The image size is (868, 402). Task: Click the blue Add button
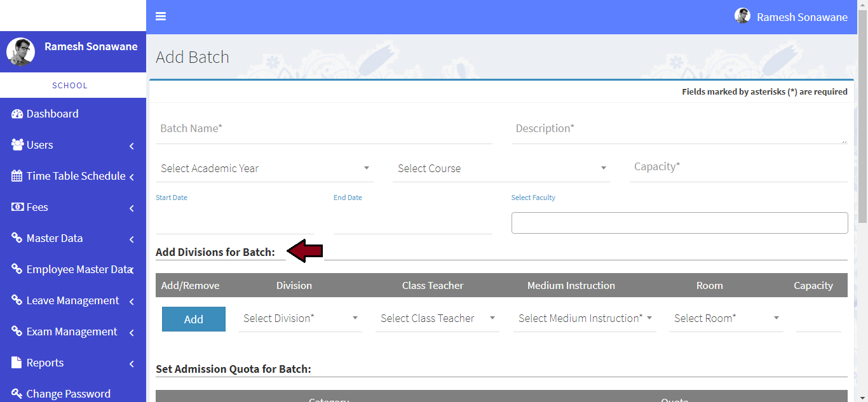[x=194, y=319]
